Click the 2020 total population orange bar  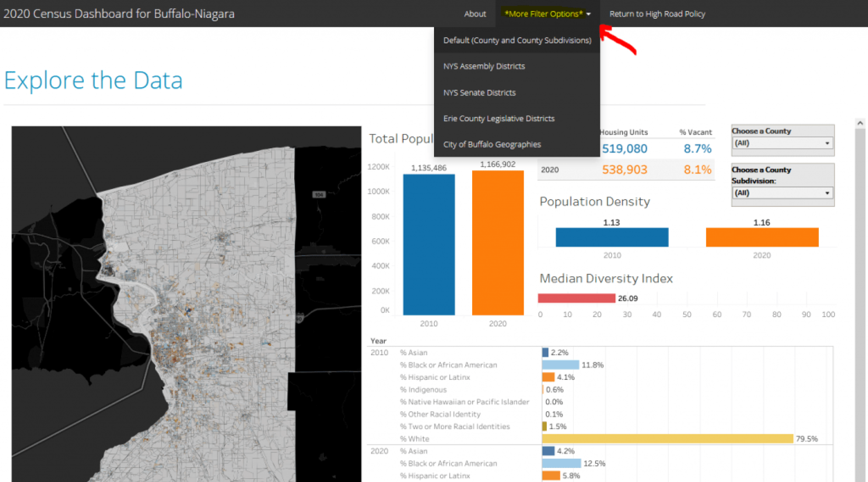click(498, 243)
